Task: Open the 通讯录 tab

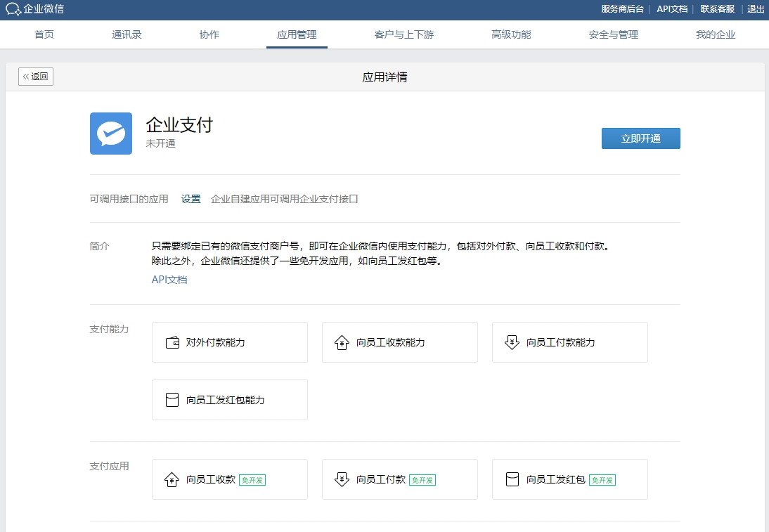Action: coord(127,34)
